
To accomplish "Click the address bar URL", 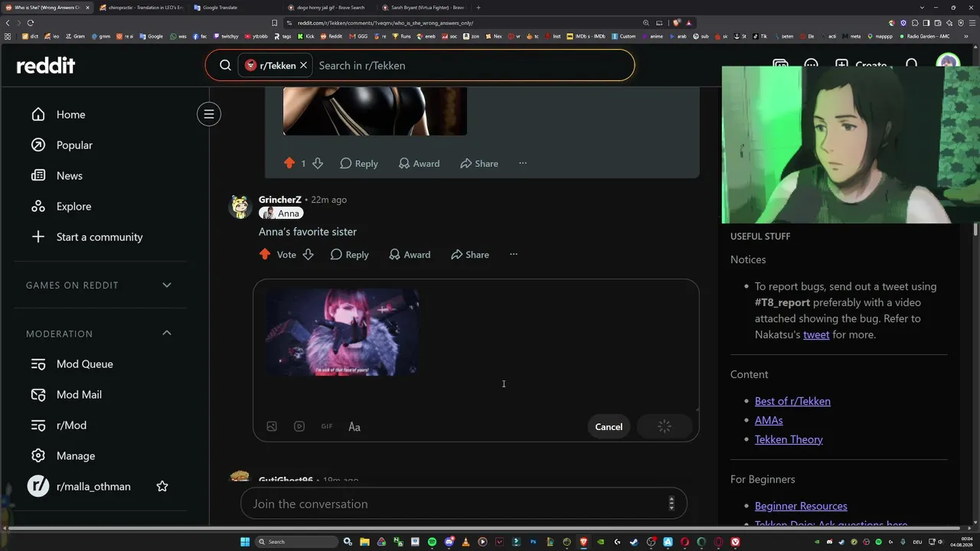I will pos(385,23).
